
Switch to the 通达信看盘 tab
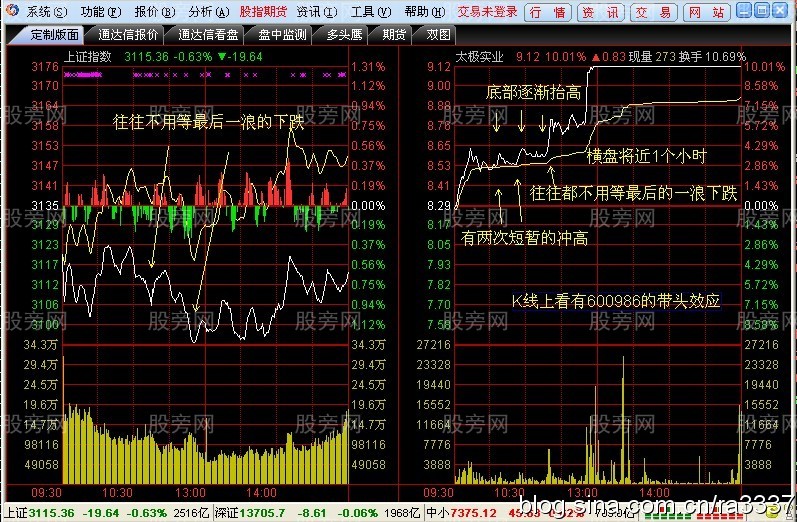[208, 35]
